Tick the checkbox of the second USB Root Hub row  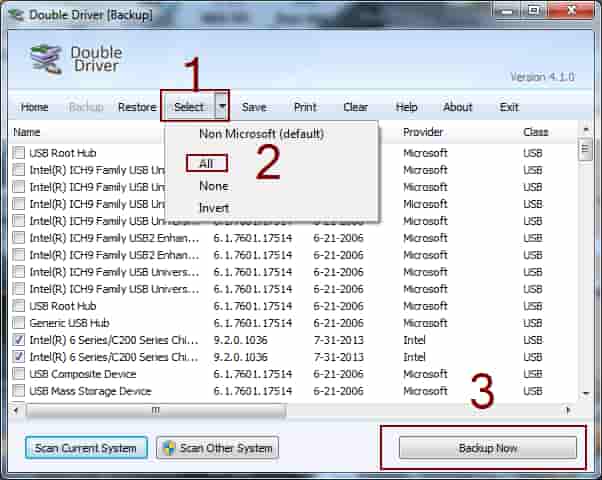[18, 306]
